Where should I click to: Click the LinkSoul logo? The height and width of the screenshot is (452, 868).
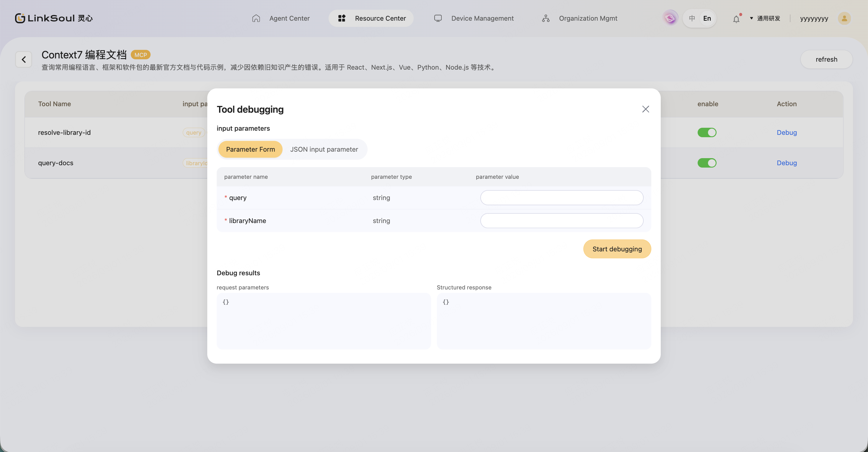tap(53, 18)
